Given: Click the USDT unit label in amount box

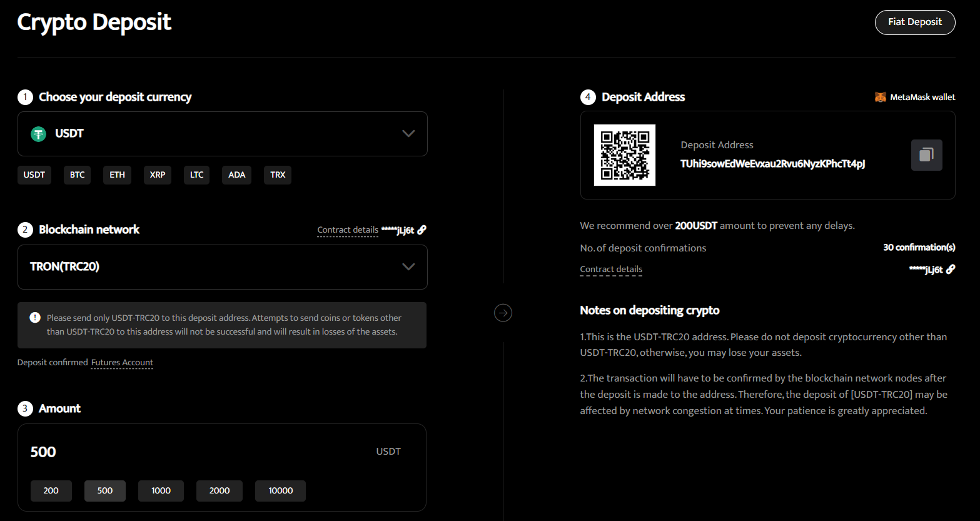Looking at the screenshot, I should click(388, 452).
